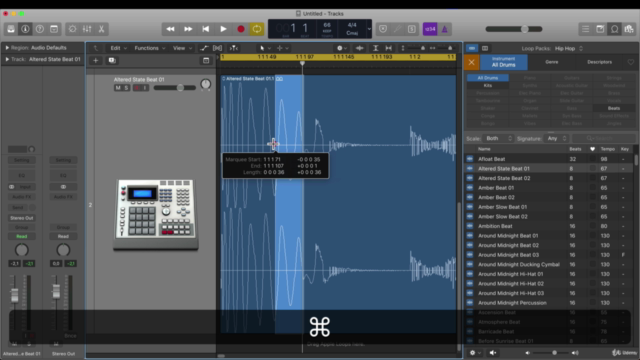Click the Vertical Auto Zoom icon
The width and height of the screenshot is (640, 360).
point(376,48)
